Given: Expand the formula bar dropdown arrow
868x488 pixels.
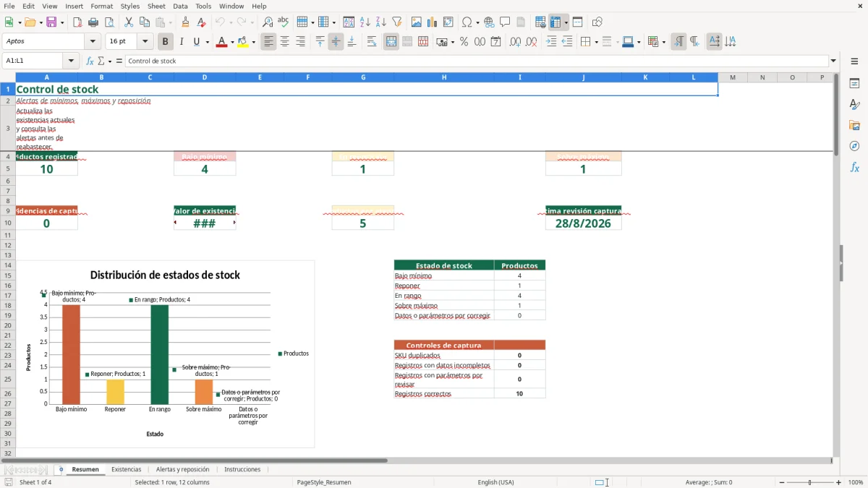Looking at the screenshot, I should pyautogui.click(x=833, y=61).
